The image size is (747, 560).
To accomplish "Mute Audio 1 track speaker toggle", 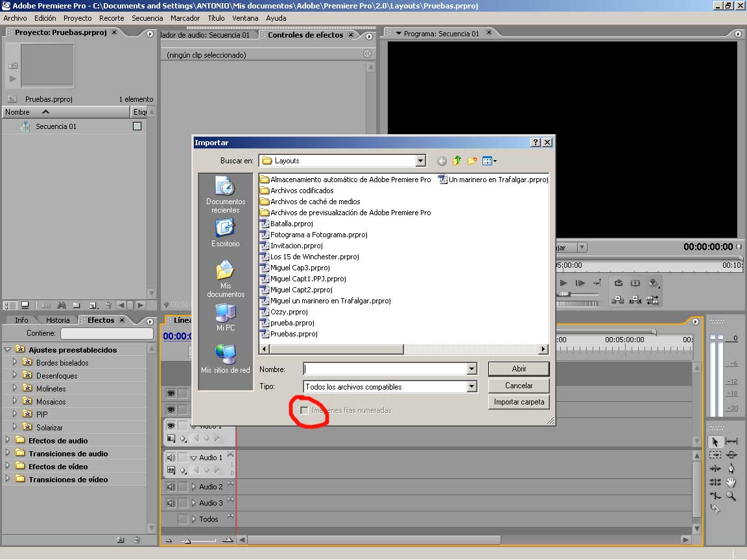I will [x=171, y=458].
